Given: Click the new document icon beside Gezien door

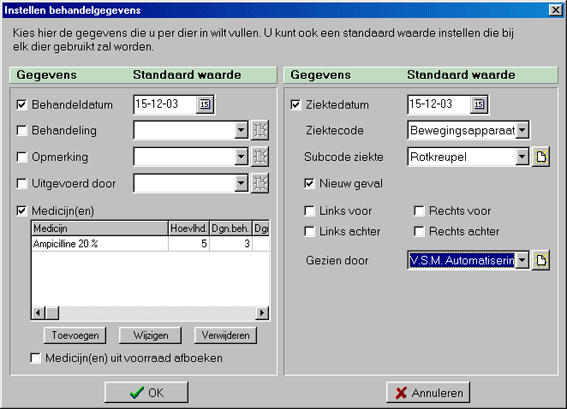Looking at the screenshot, I should pyautogui.click(x=541, y=260).
